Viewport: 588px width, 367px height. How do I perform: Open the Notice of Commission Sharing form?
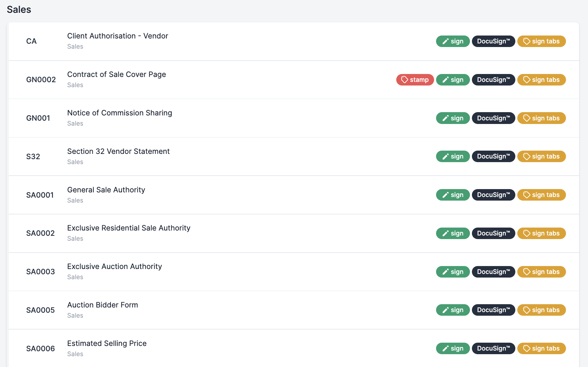click(x=119, y=113)
